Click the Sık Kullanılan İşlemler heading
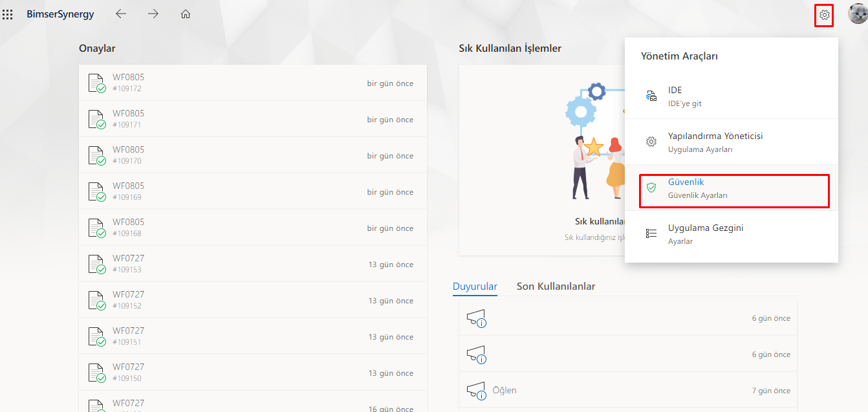 [x=510, y=49]
